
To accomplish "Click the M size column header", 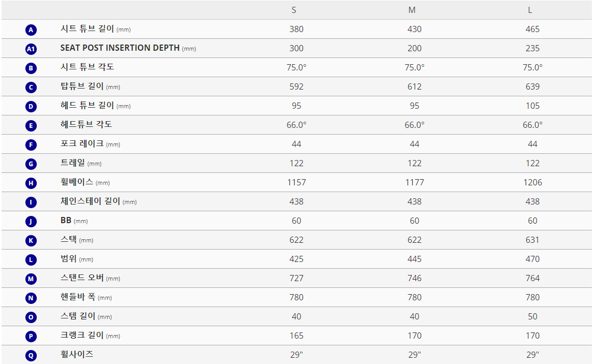I will (412, 10).
